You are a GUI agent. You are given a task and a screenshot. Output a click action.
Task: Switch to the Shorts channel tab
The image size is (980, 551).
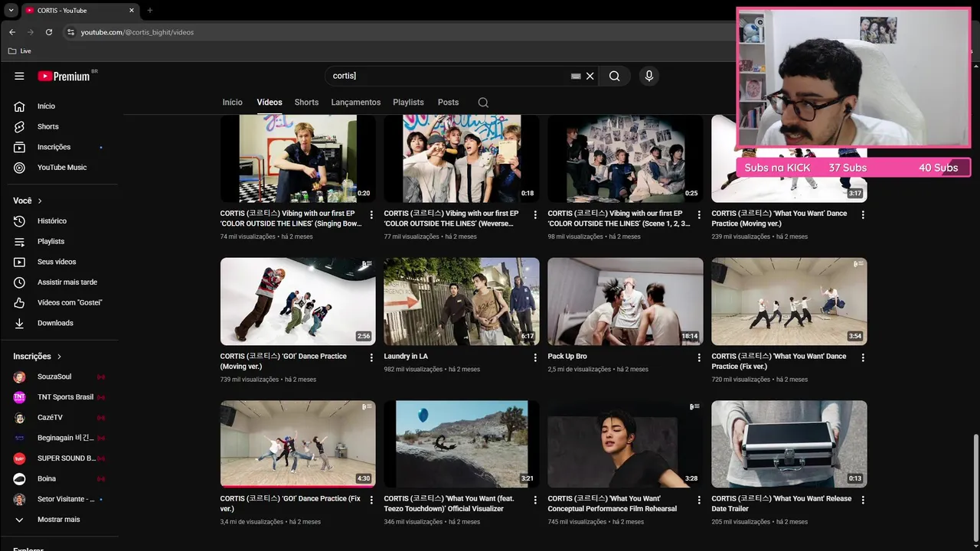(x=306, y=103)
